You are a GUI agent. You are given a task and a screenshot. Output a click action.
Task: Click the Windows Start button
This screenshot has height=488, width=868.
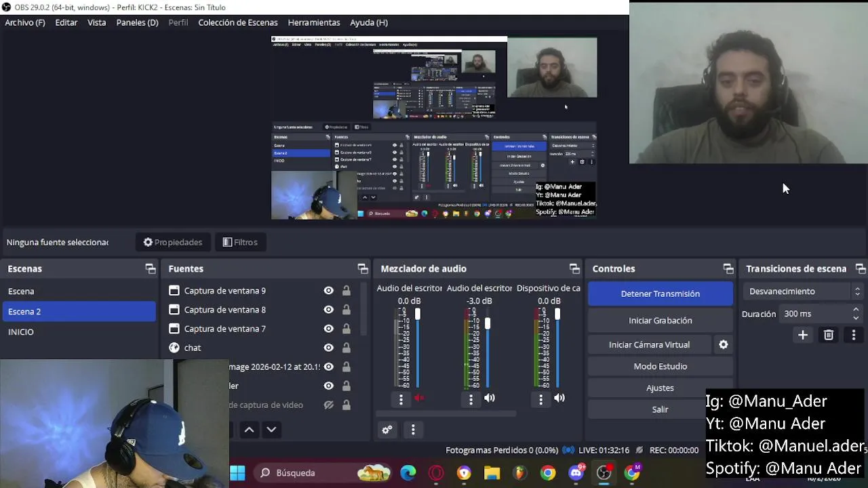click(237, 473)
